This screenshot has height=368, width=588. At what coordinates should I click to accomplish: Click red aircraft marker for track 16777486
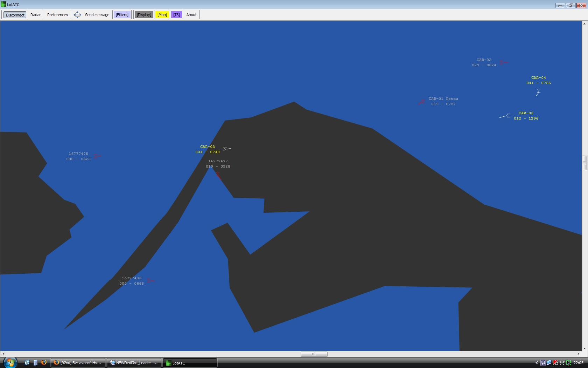[150, 280]
